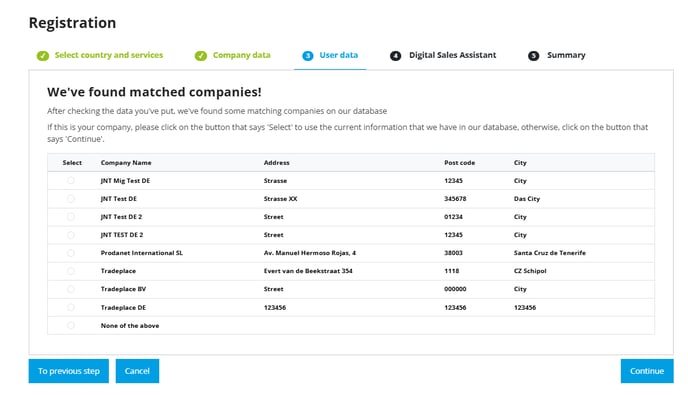Image resolution: width=688 pixels, height=395 pixels.
Task: Pick the Tradeplace DE radio button
Action: (x=71, y=307)
